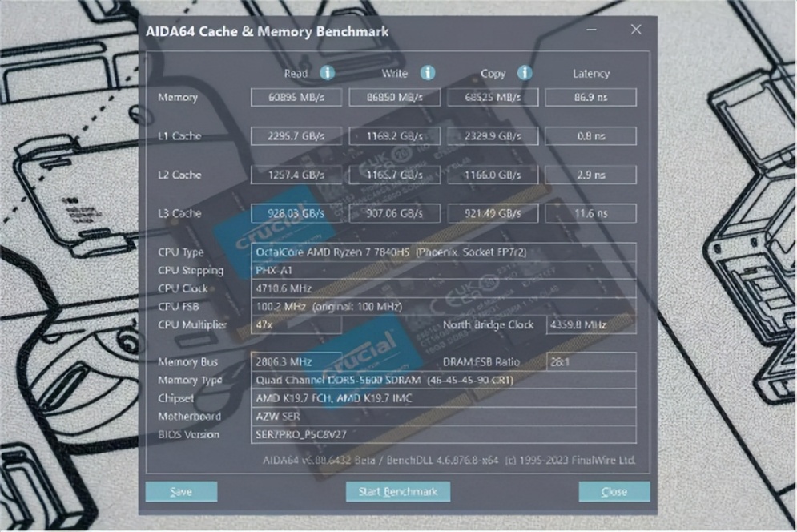
Task: Click the info icon next to Copy
Action: point(525,73)
